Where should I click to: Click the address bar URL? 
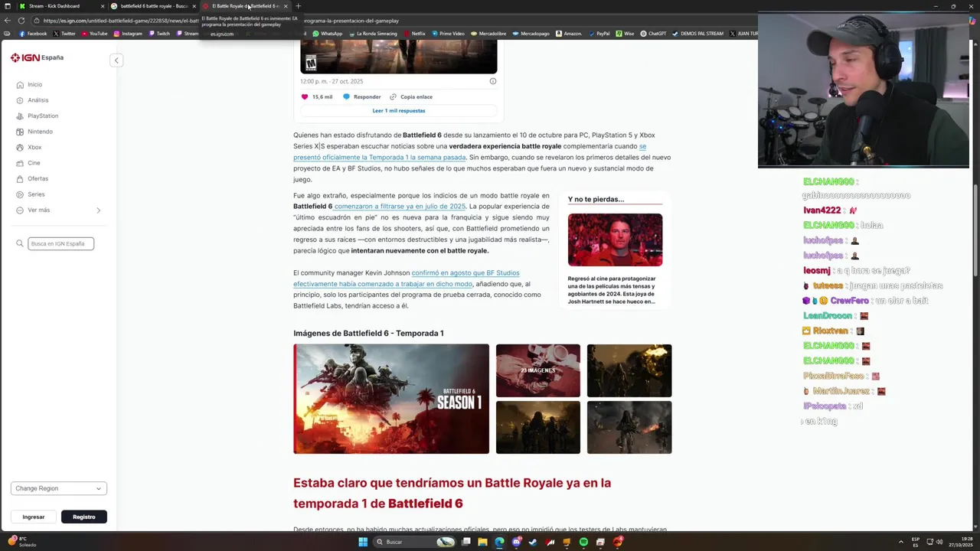(x=221, y=21)
